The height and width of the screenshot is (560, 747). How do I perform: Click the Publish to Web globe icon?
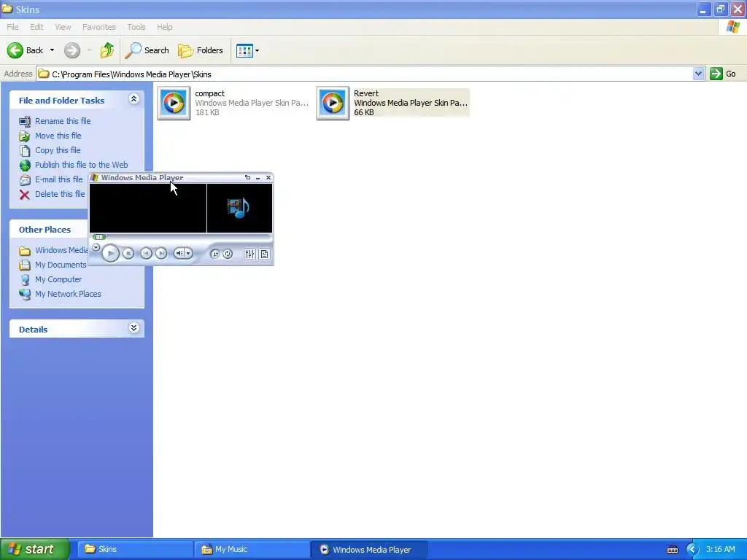point(25,166)
